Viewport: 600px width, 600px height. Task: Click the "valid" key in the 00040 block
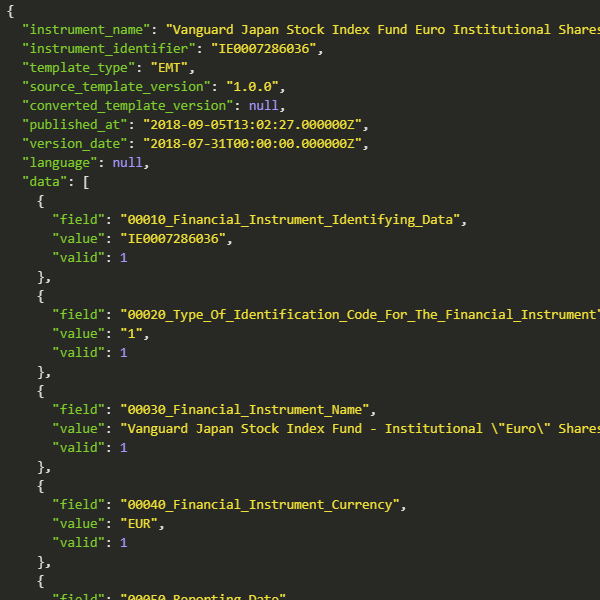click(x=78, y=543)
